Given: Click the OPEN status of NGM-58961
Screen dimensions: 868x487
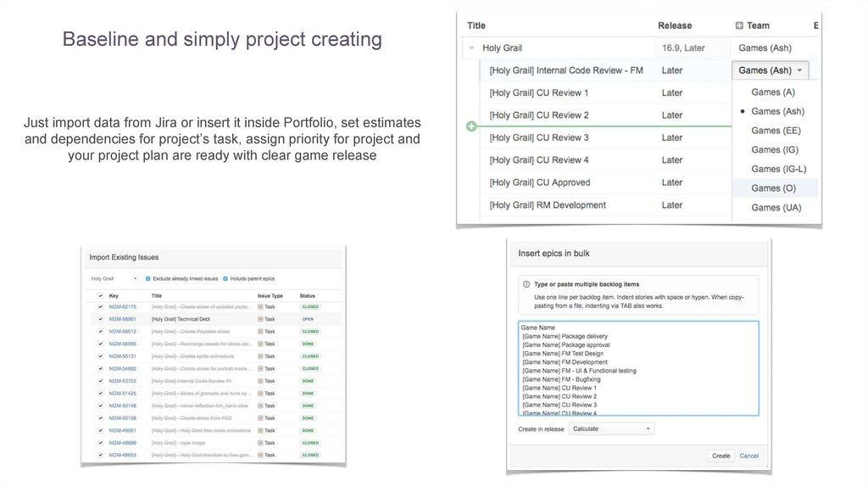Looking at the screenshot, I should click(x=308, y=319).
